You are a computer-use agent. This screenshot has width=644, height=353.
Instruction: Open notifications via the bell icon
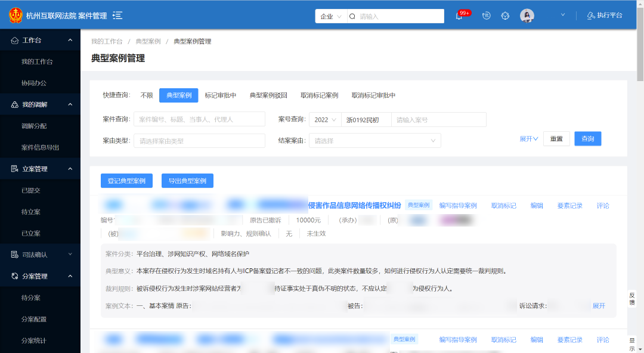(x=459, y=16)
